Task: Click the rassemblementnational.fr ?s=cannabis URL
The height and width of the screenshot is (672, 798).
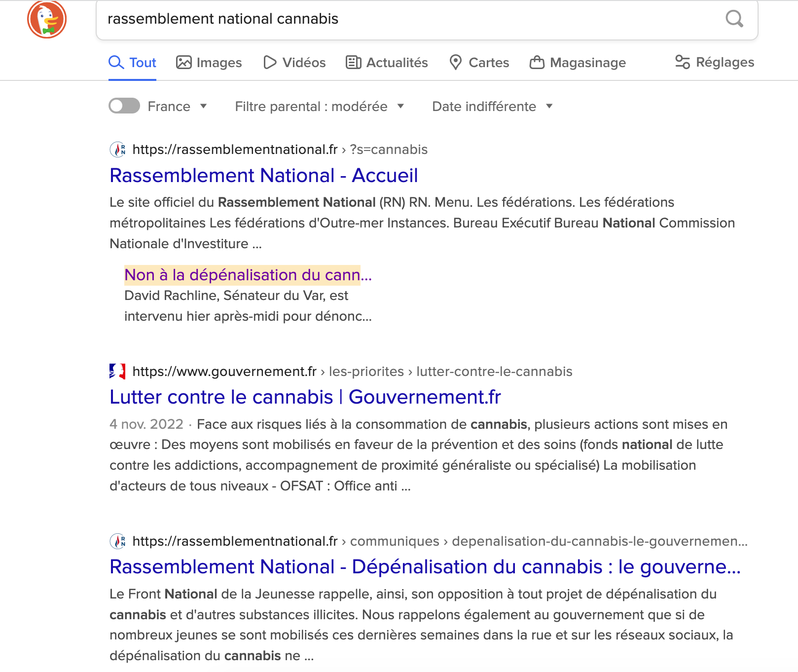Action: coord(280,149)
